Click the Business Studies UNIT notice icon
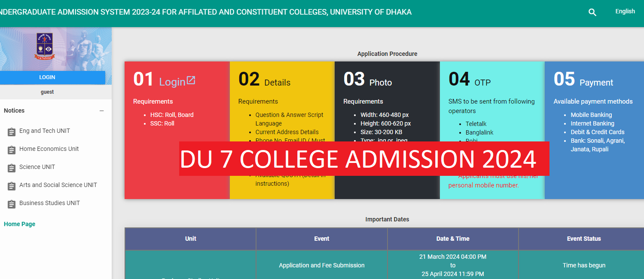644x279 pixels. pyautogui.click(x=11, y=204)
